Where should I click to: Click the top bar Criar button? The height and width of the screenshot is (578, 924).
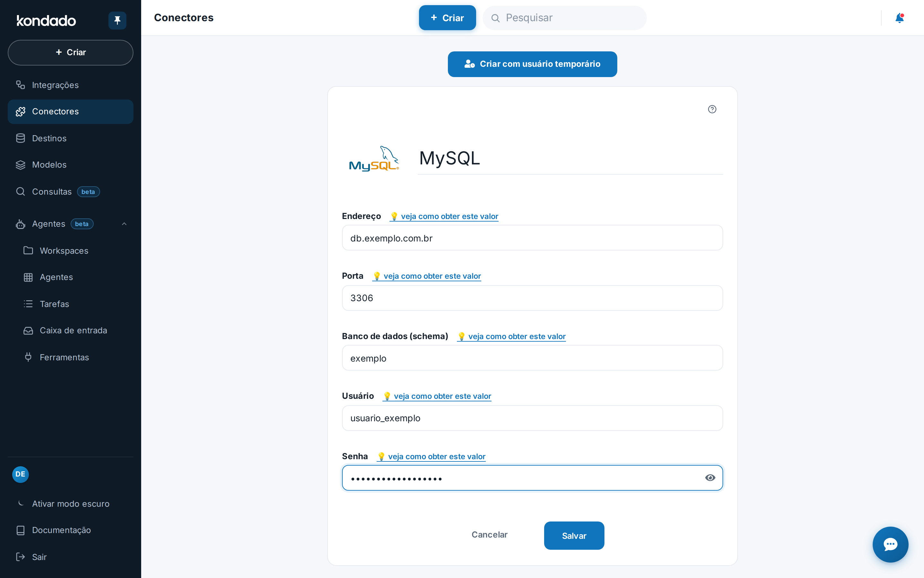click(447, 18)
